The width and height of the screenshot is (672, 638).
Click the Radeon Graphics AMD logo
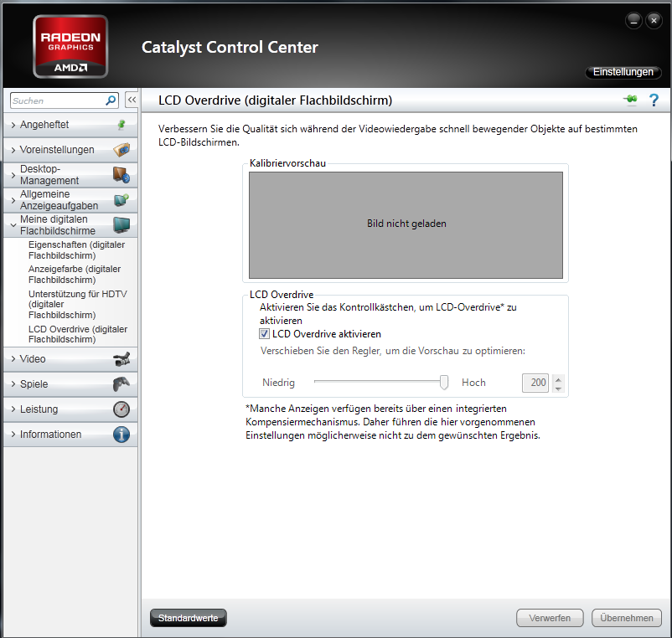click(70, 47)
